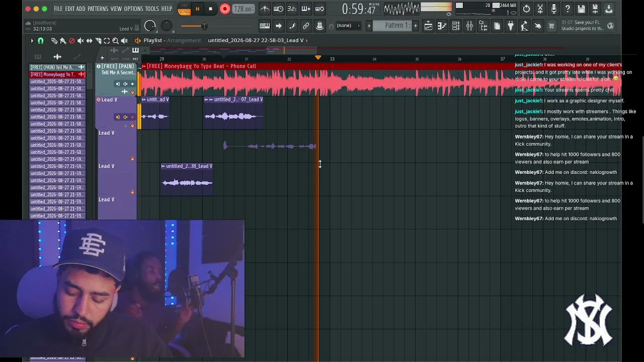Open the export download icon
Viewport: 644px width, 362px height.
pyautogui.click(x=608, y=9)
